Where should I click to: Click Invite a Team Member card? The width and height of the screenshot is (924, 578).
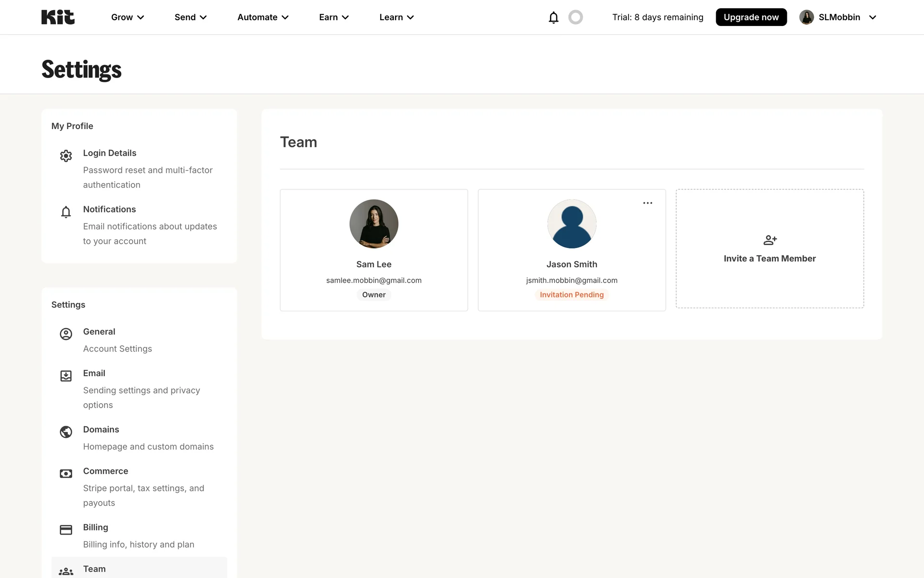[770, 249]
